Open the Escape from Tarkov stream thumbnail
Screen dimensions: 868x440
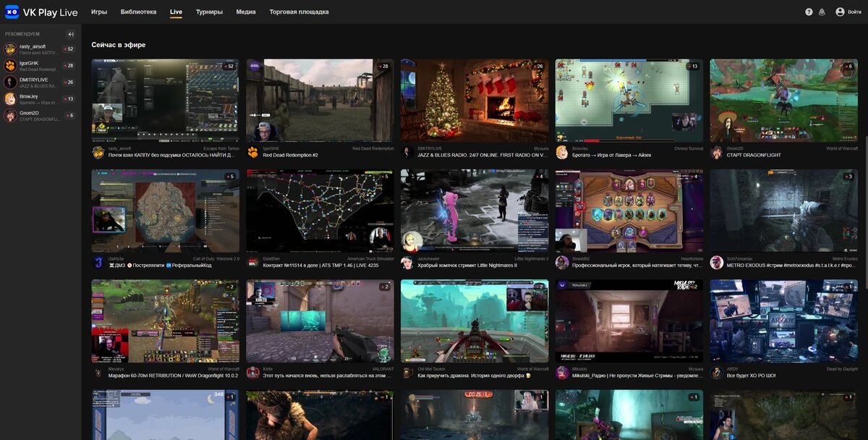165,101
